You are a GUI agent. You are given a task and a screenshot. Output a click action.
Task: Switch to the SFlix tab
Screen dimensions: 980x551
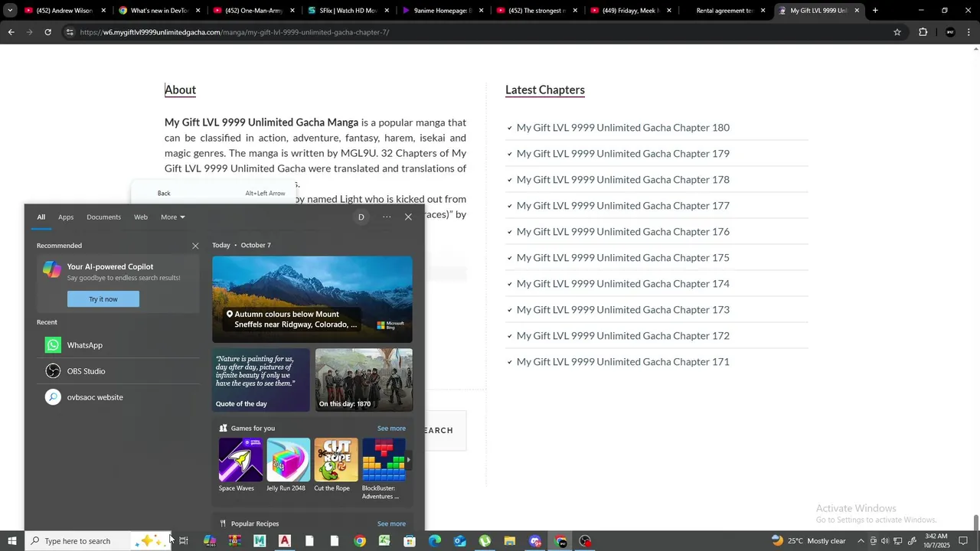click(x=348, y=11)
